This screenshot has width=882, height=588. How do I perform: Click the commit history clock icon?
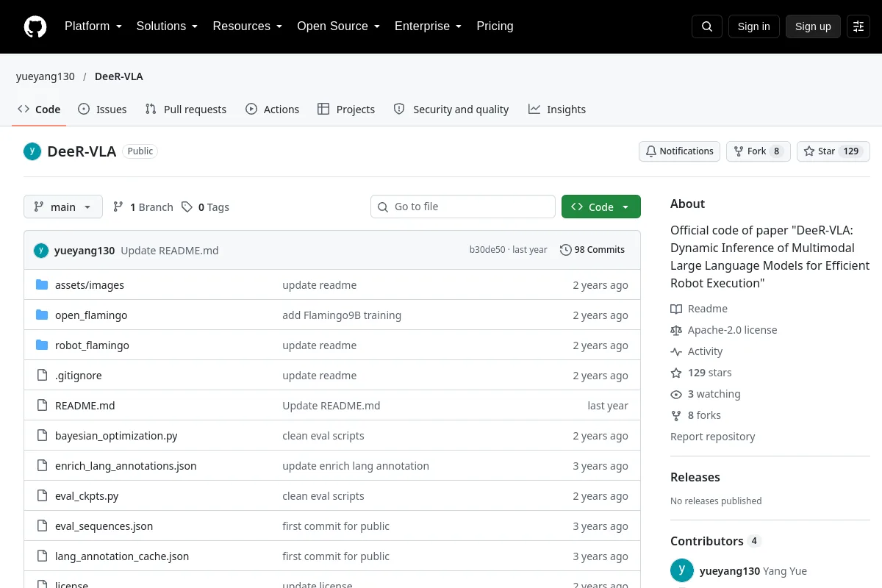click(x=565, y=250)
